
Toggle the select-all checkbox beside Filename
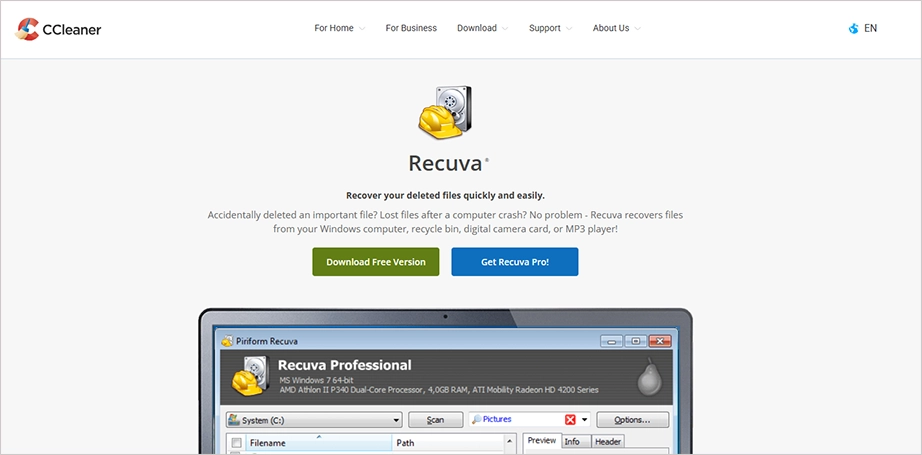click(236, 443)
